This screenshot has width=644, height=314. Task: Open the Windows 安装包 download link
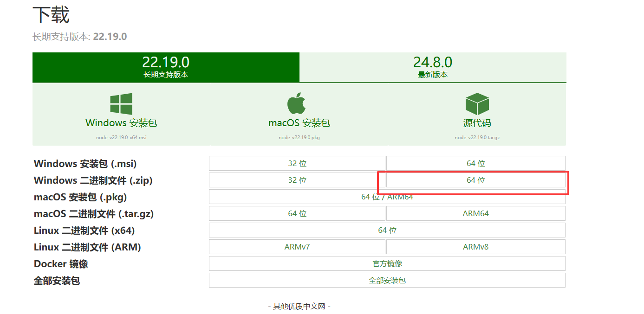pos(121,123)
